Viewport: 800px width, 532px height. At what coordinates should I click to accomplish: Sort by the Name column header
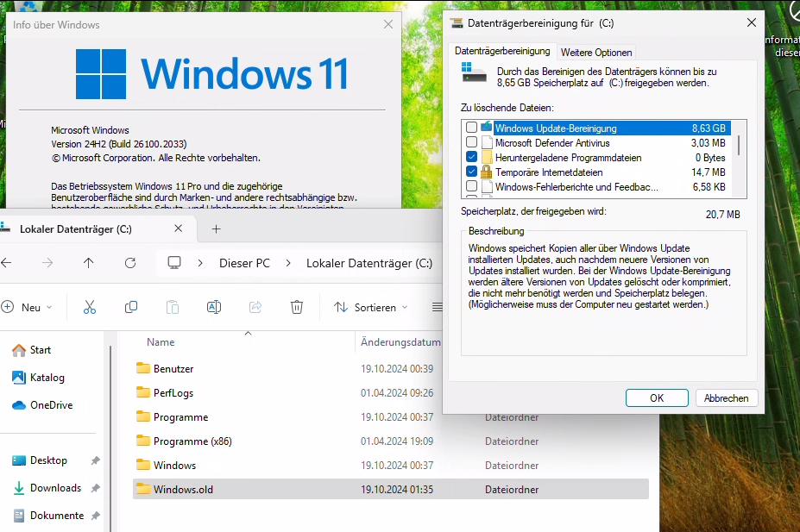(x=161, y=342)
